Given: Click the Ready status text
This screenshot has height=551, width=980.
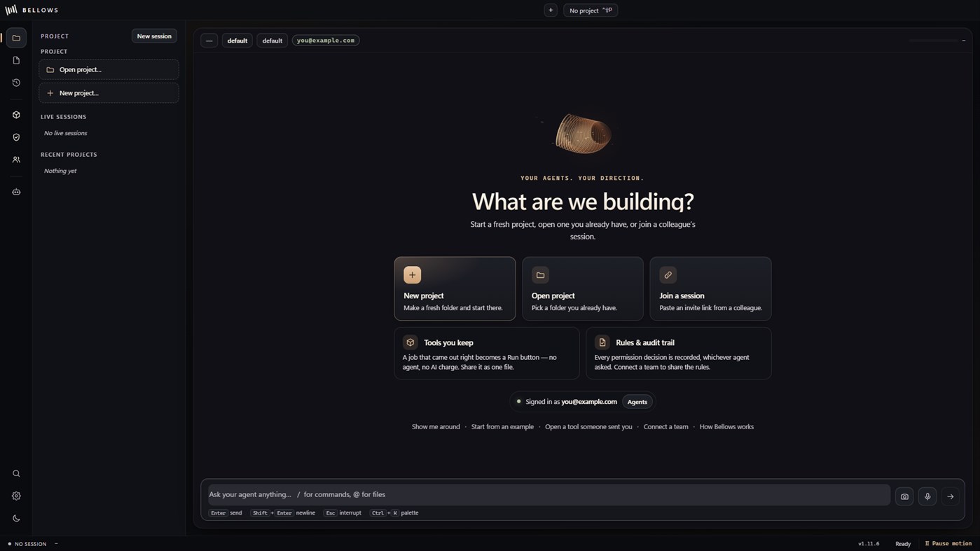Looking at the screenshot, I should point(903,543).
